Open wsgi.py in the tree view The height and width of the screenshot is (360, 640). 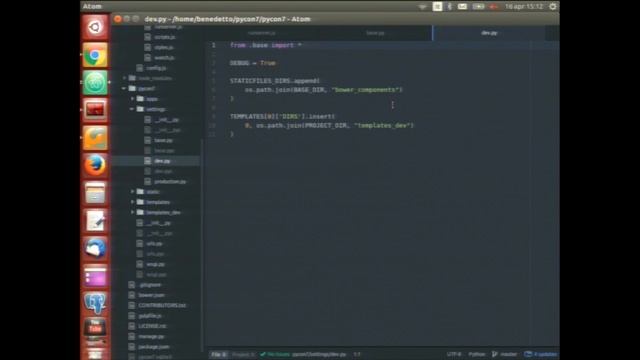pos(156,264)
